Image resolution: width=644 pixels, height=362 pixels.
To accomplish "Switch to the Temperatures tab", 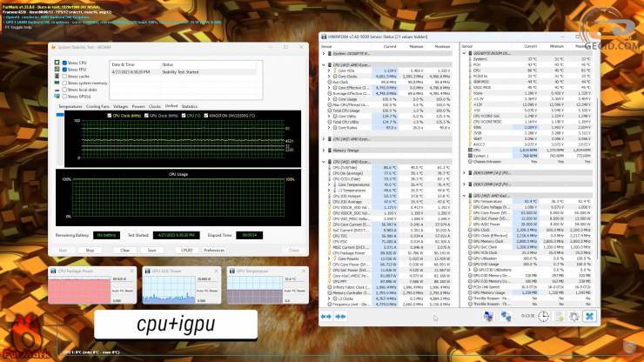I will [x=70, y=106].
